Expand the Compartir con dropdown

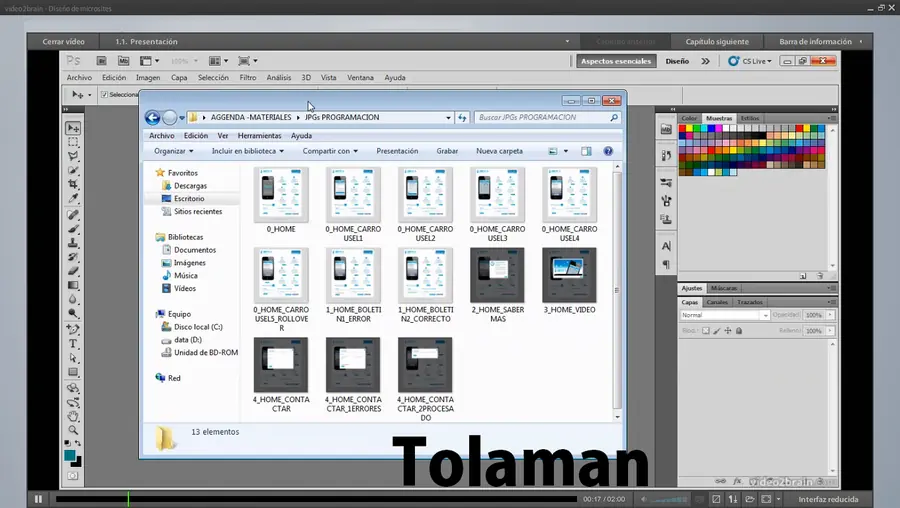(330, 151)
